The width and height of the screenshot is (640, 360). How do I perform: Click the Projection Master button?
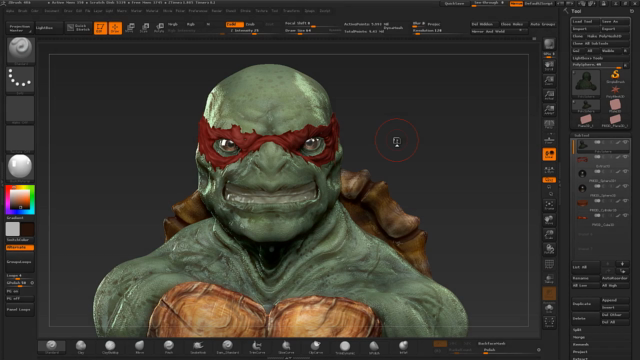20,28
